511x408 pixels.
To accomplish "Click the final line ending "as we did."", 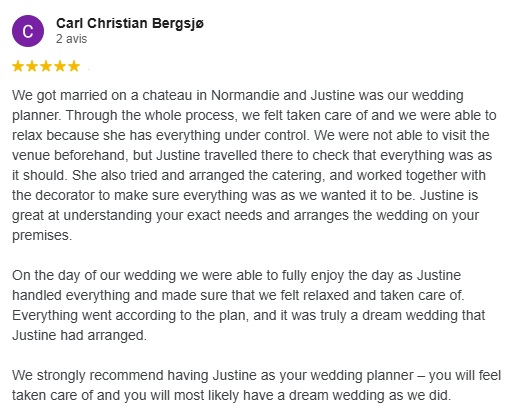I will [x=231, y=395].
